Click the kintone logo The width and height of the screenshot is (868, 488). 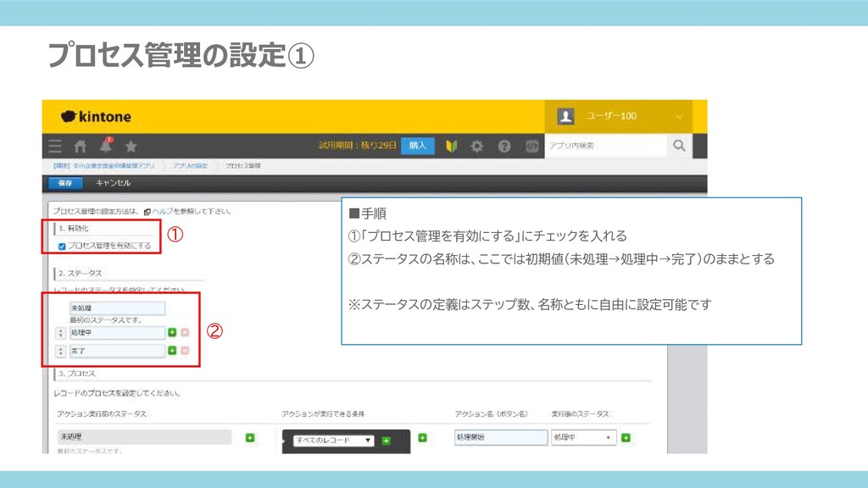coord(96,117)
